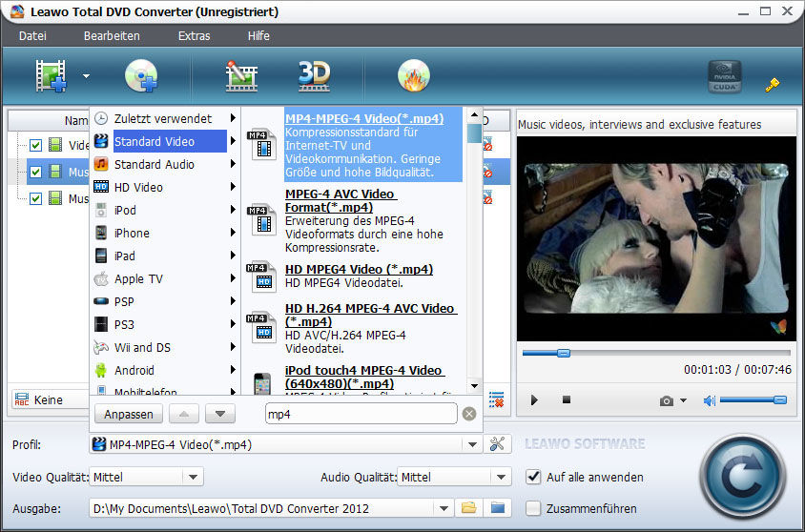Select MPEG-4 AVC Video Format link
The image size is (805, 532).
(x=341, y=200)
